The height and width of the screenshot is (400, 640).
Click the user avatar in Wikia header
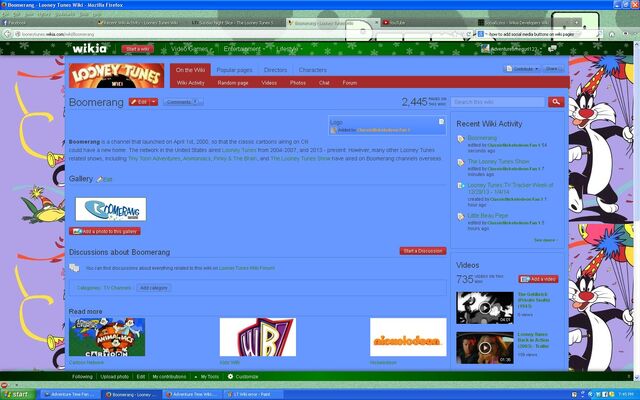(485, 49)
